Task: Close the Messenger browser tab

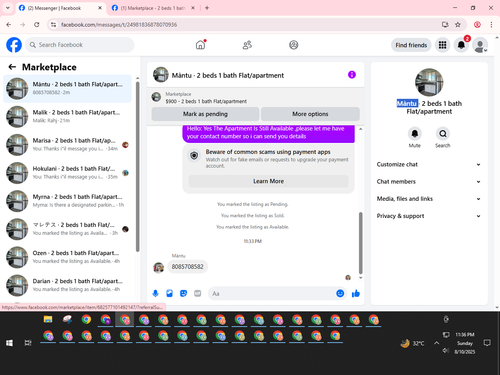Action: click(x=100, y=8)
